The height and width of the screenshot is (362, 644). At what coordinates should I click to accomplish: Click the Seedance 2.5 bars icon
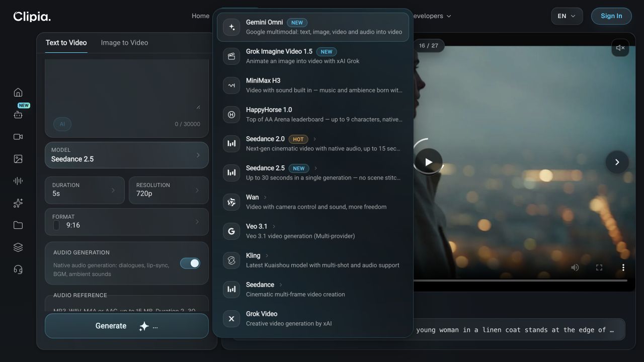click(x=231, y=173)
